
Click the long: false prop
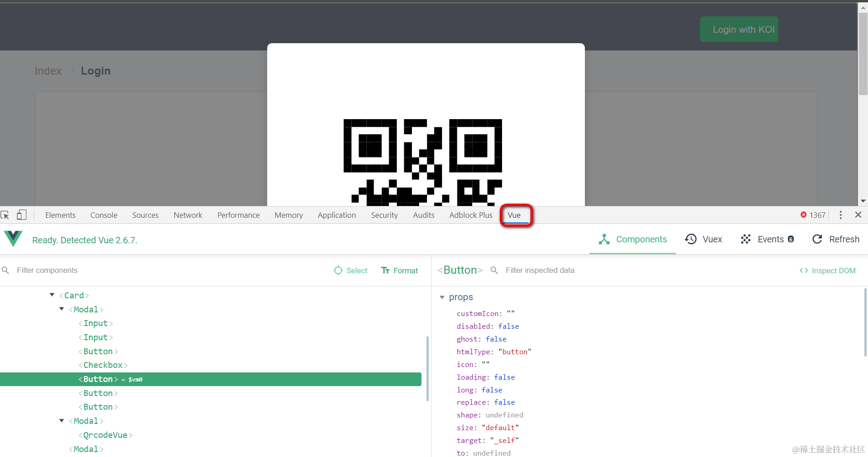tap(479, 390)
